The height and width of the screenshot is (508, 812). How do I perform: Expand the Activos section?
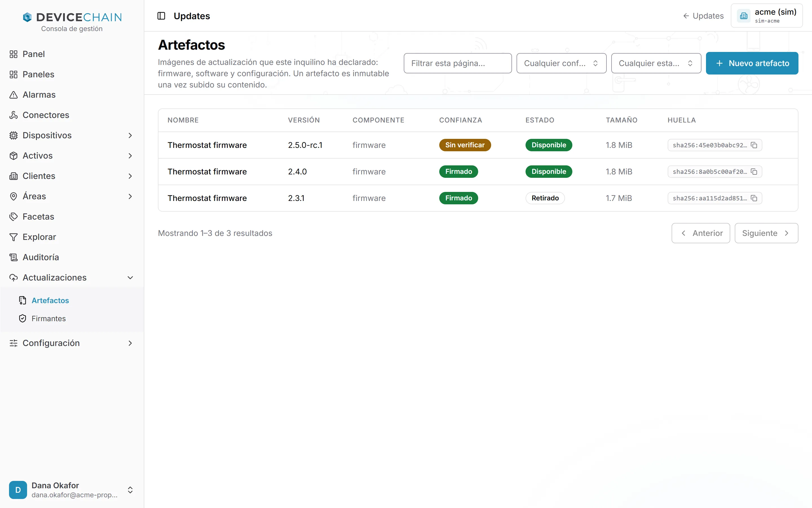pos(130,156)
